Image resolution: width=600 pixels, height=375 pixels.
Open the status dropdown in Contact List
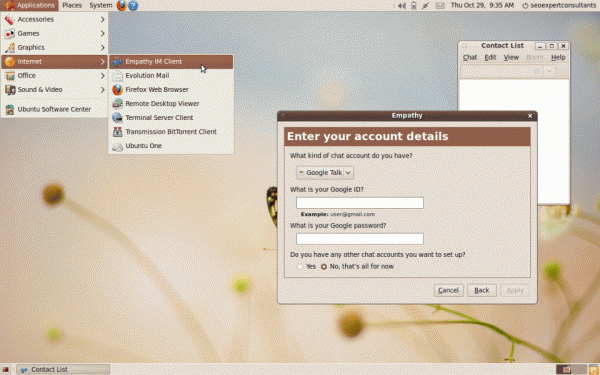[549, 71]
